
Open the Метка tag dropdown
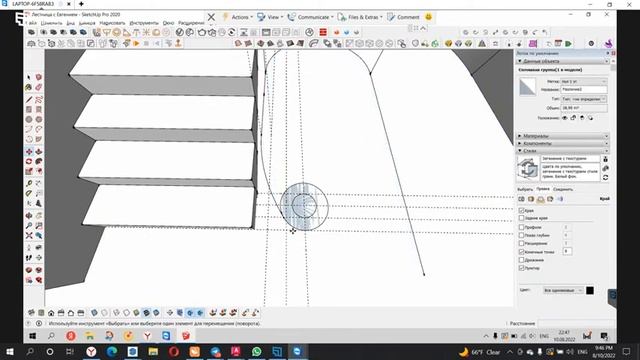coord(584,82)
